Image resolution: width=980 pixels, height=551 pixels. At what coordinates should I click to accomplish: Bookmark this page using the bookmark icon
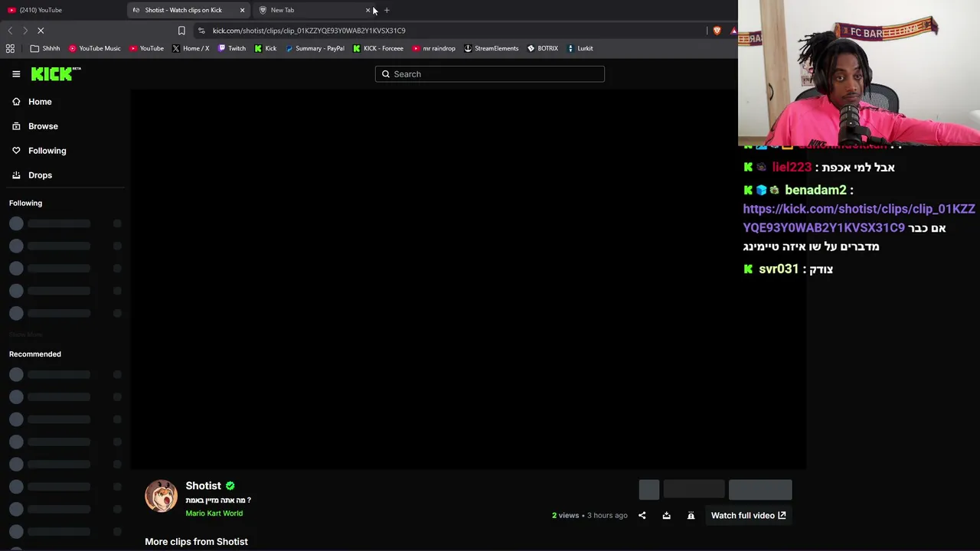181,31
